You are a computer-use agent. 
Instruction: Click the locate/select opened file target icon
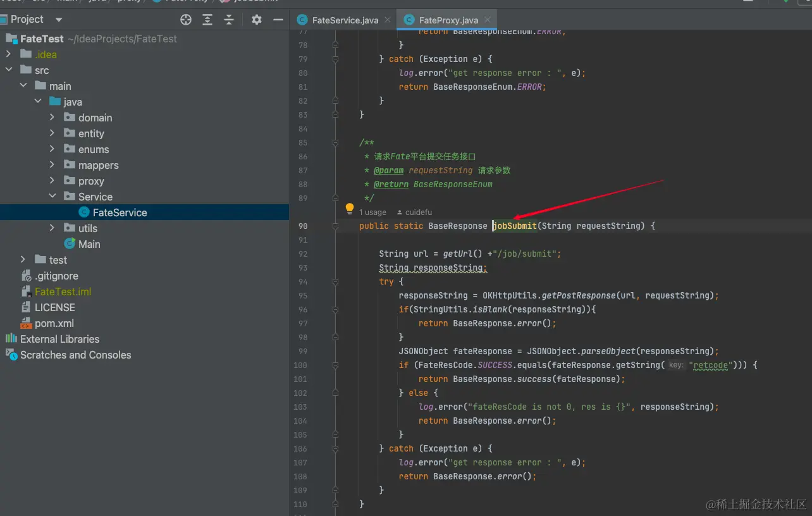[x=186, y=20]
